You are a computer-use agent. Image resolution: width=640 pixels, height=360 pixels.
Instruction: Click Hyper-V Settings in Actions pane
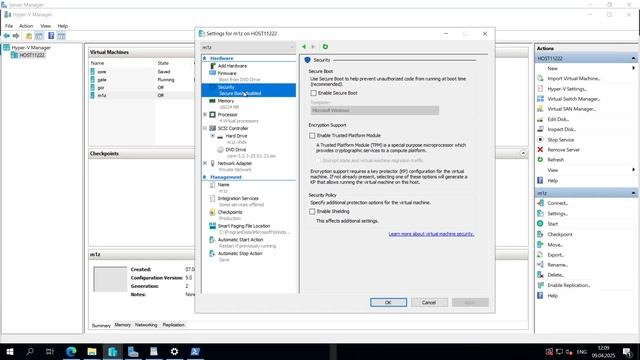pos(567,89)
